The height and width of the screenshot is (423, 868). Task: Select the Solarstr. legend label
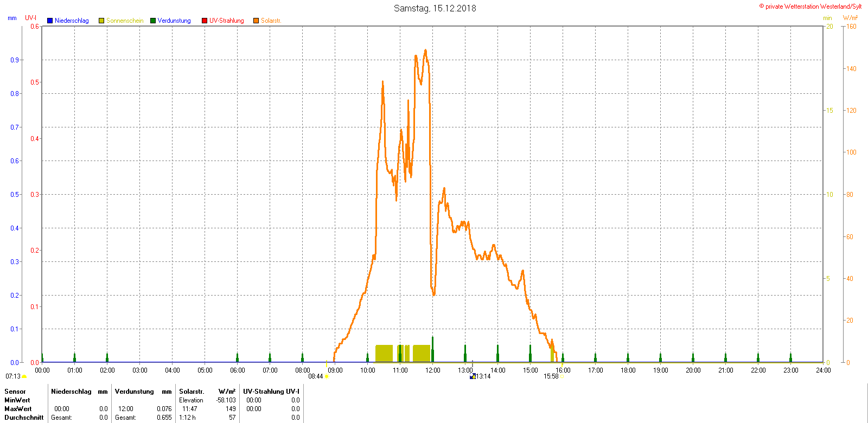pyautogui.click(x=271, y=21)
